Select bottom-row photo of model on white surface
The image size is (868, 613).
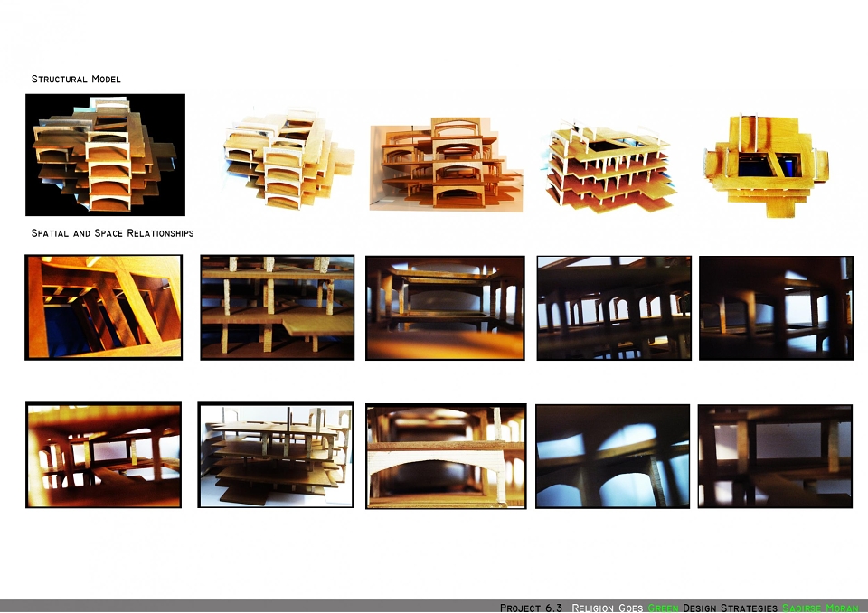coord(276,455)
